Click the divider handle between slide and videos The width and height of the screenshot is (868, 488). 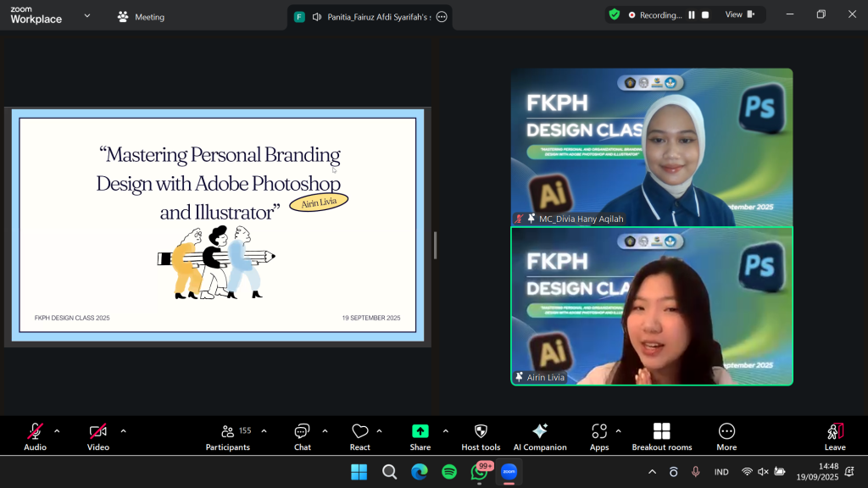coord(435,245)
